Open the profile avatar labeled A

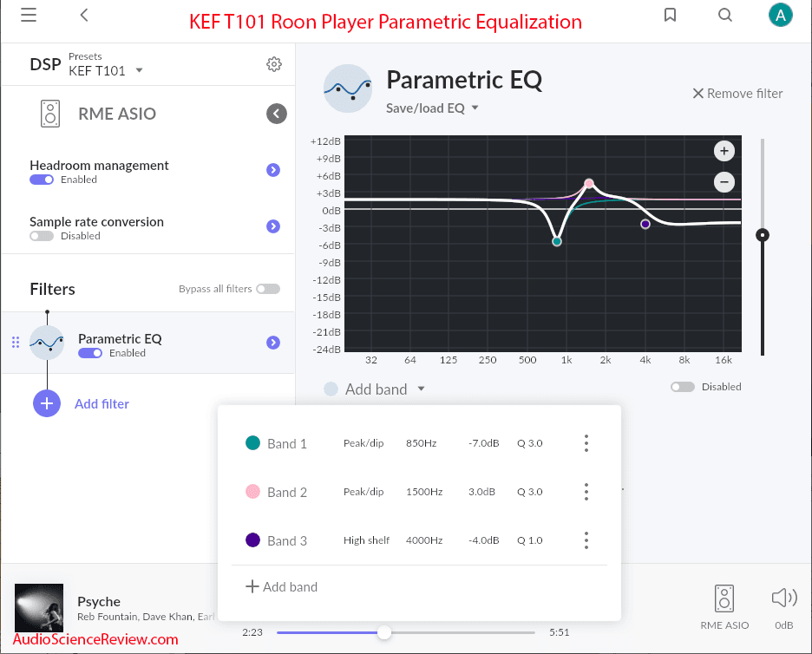coord(781,15)
